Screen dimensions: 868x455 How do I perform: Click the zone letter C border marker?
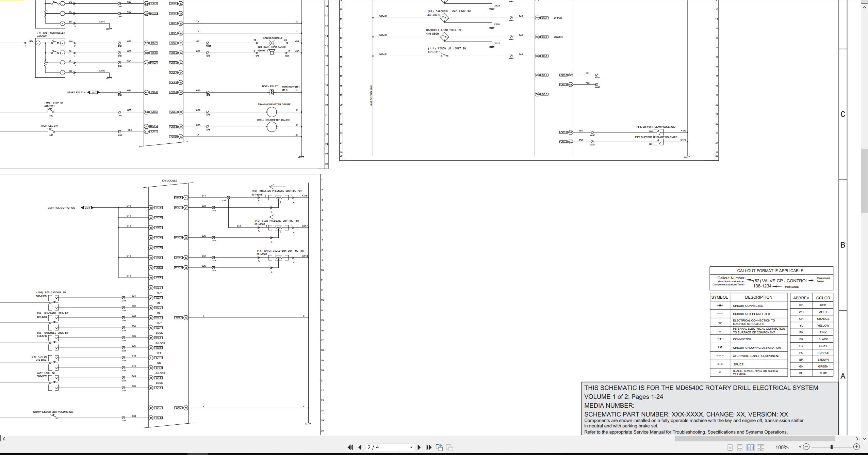coord(843,114)
